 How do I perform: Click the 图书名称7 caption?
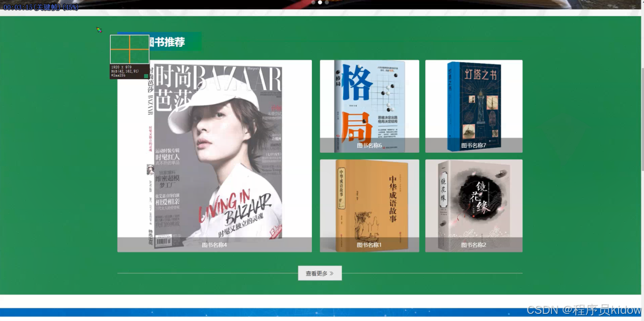pyautogui.click(x=474, y=145)
